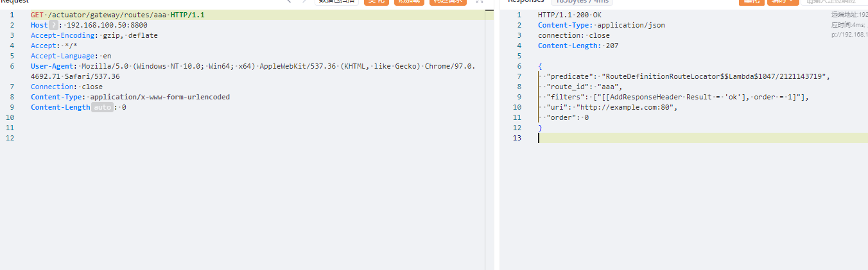
Task: Open the orange dropdown in Responses header
Action: [783, 2]
